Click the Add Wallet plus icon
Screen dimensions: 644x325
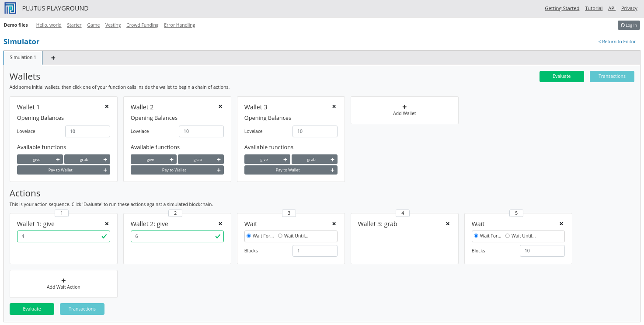pos(404,107)
